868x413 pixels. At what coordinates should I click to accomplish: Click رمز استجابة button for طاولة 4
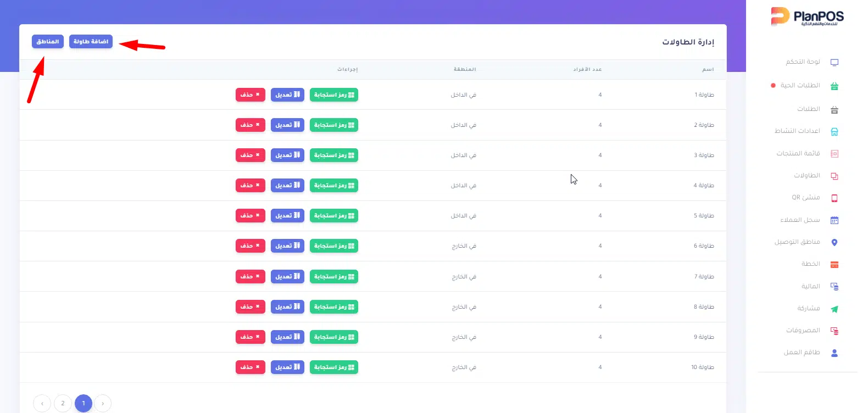(334, 186)
